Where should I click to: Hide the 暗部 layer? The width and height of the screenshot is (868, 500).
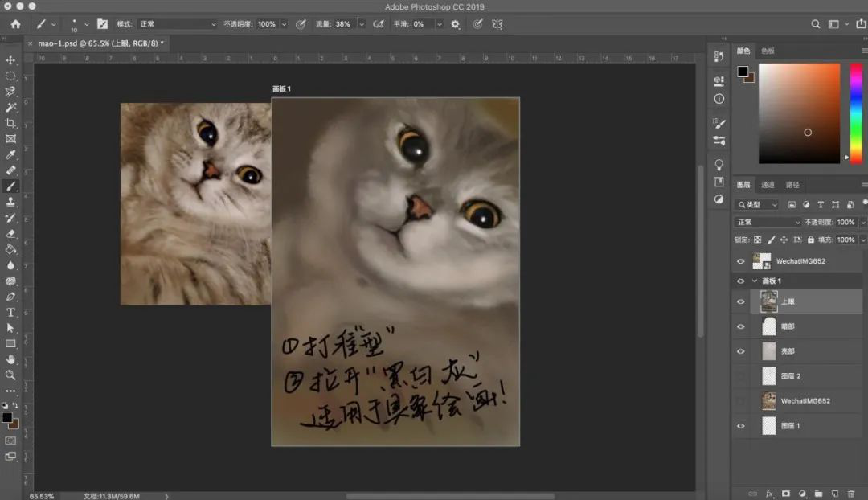741,326
